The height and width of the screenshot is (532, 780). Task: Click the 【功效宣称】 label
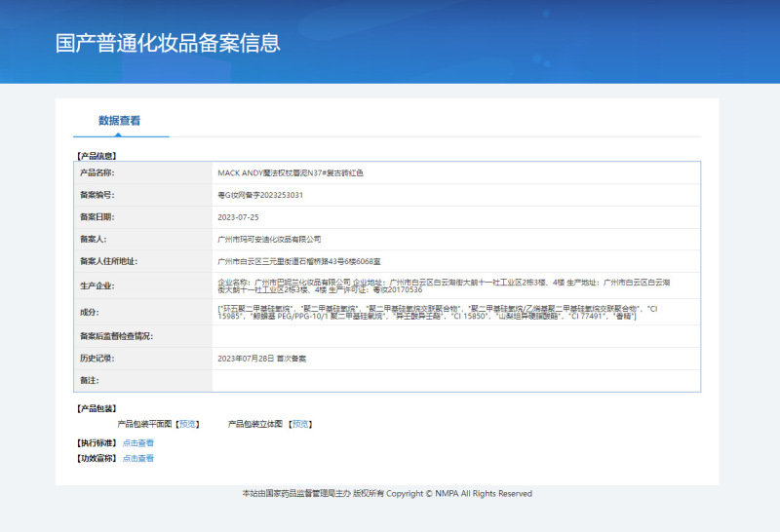pyautogui.click(x=97, y=458)
